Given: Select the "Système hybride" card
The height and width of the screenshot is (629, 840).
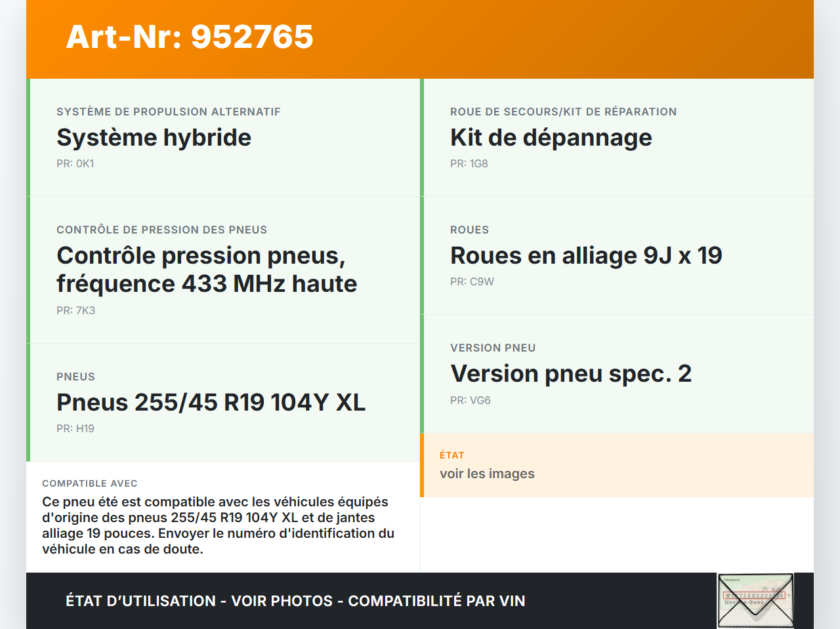Looking at the screenshot, I should (154, 138).
